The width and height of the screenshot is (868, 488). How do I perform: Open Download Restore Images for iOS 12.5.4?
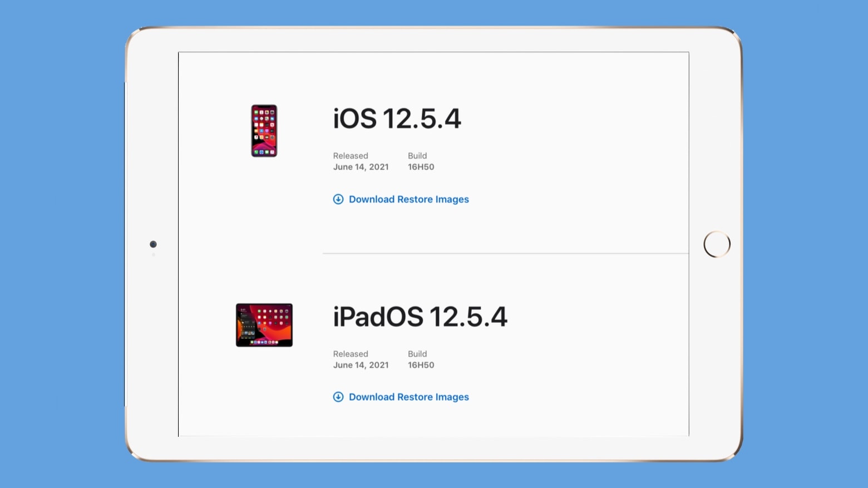click(x=408, y=199)
